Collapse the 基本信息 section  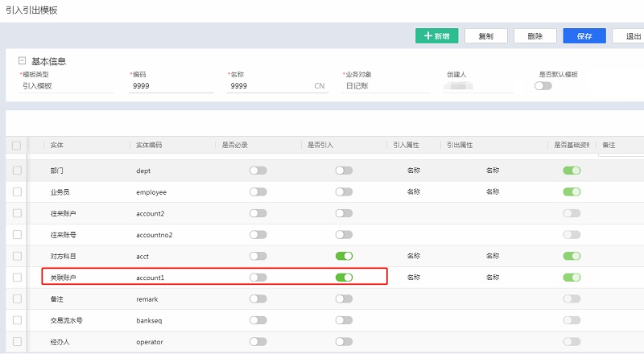click(22, 61)
